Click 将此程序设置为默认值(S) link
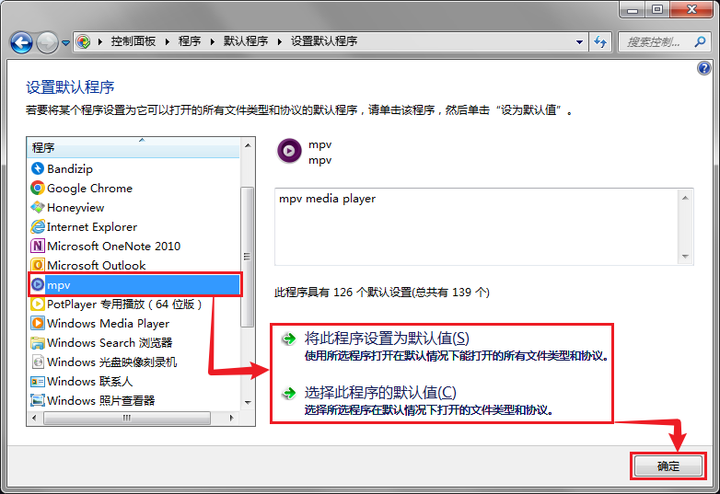 387,339
